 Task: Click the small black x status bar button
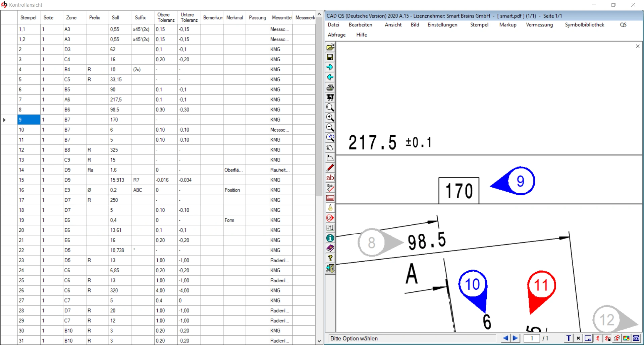point(578,338)
